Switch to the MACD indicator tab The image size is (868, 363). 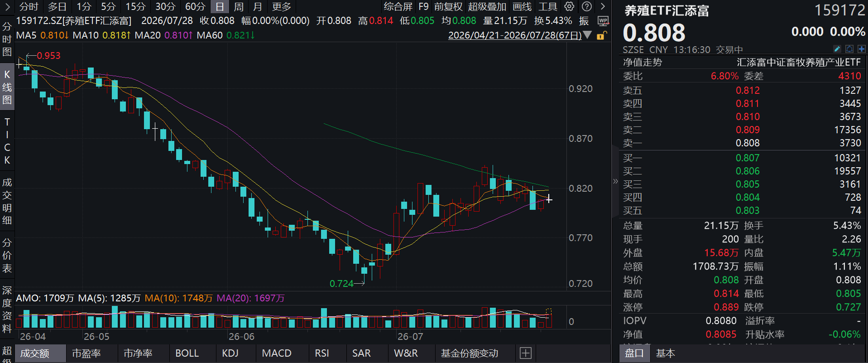tap(277, 353)
